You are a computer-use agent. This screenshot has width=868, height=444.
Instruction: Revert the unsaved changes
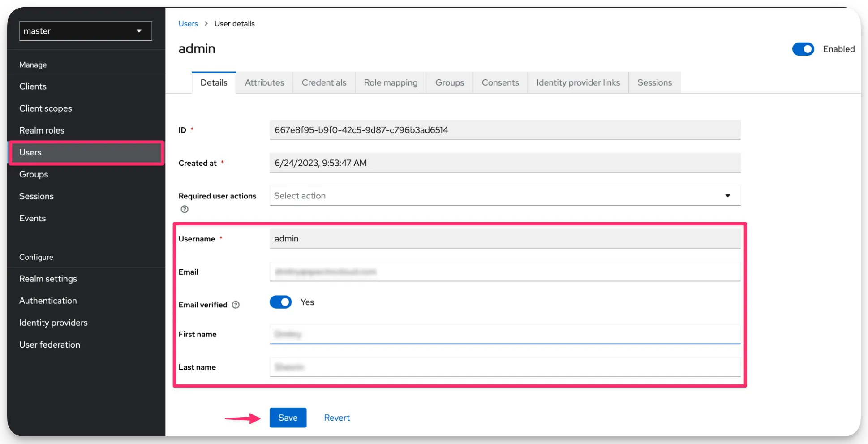point(336,417)
